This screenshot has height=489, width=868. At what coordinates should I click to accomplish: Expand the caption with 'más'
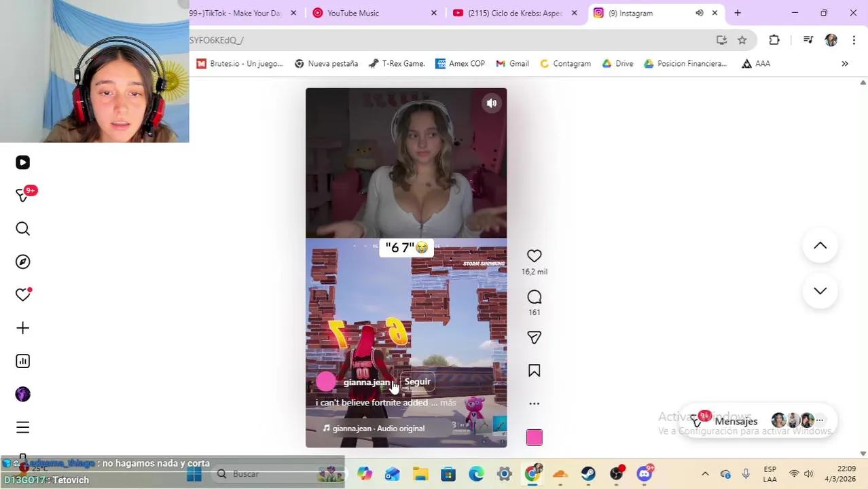pos(448,403)
